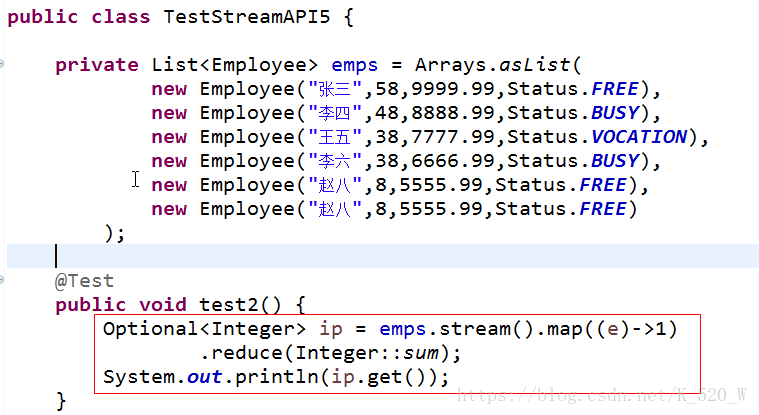Screen dimensions: 759x415
Task: Click the string "李四"
Action: coord(335,113)
